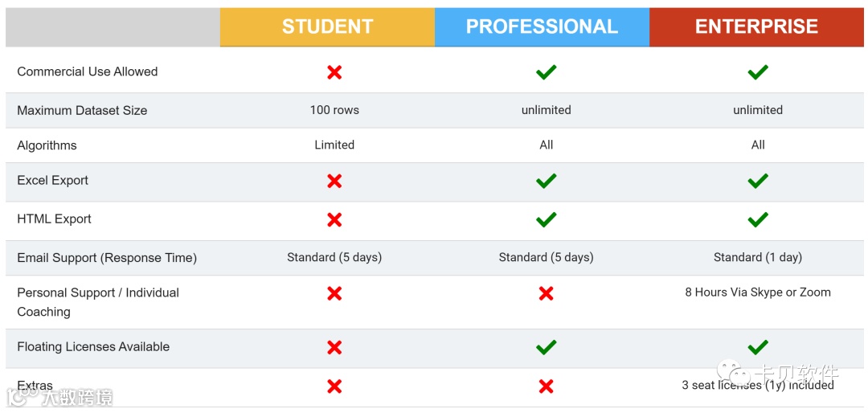Click Professional HTML Export checkmark
The height and width of the screenshot is (413, 868).
tap(546, 219)
